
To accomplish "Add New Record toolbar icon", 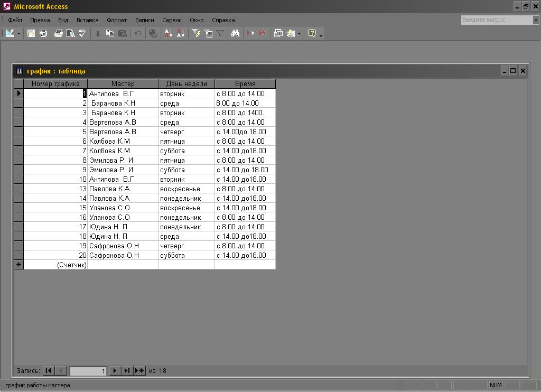I will [x=251, y=33].
